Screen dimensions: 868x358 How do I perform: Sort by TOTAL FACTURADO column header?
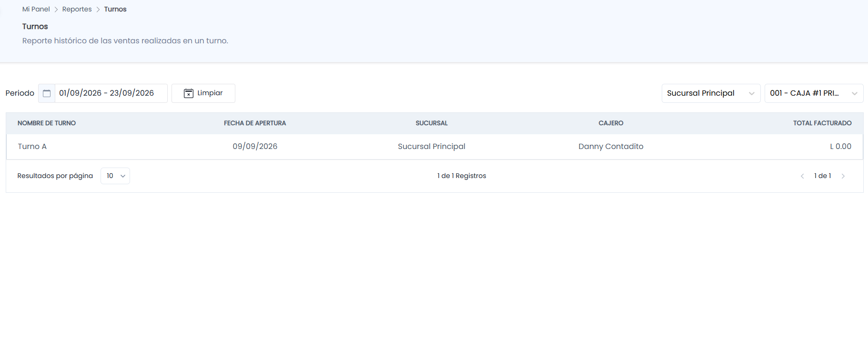click(822, 123)
